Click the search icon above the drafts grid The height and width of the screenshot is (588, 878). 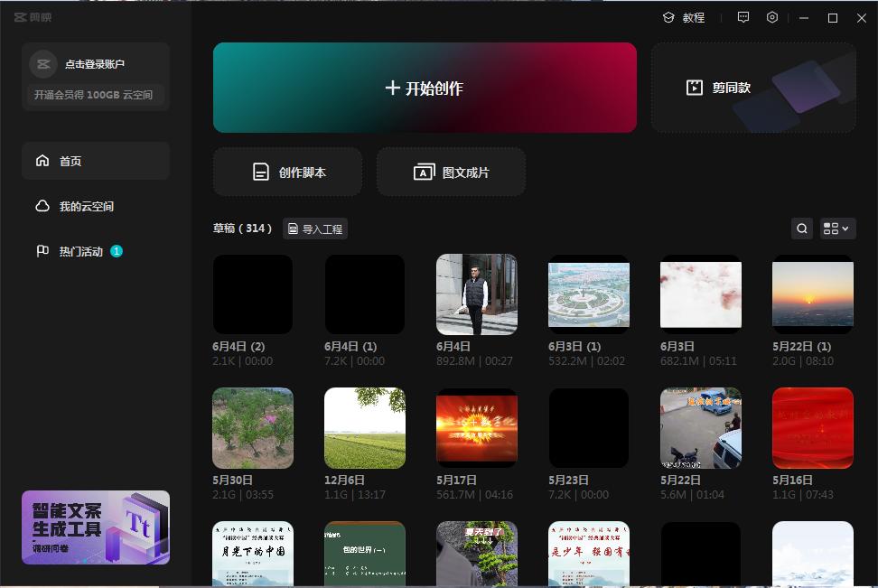pos(801,229)
